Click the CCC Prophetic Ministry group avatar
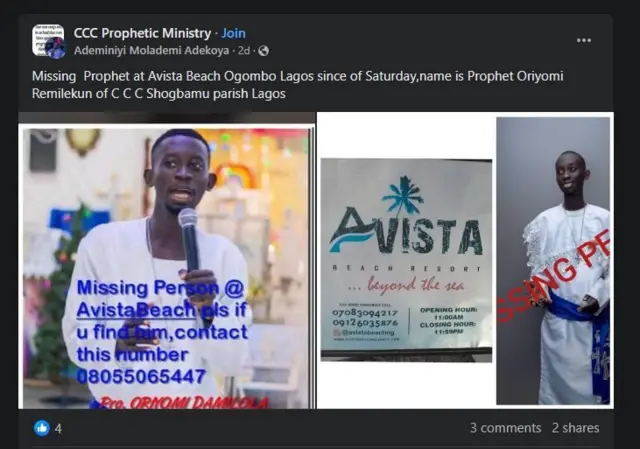The height and width of the screenshot is (449, 640). (x=48, y=40)
